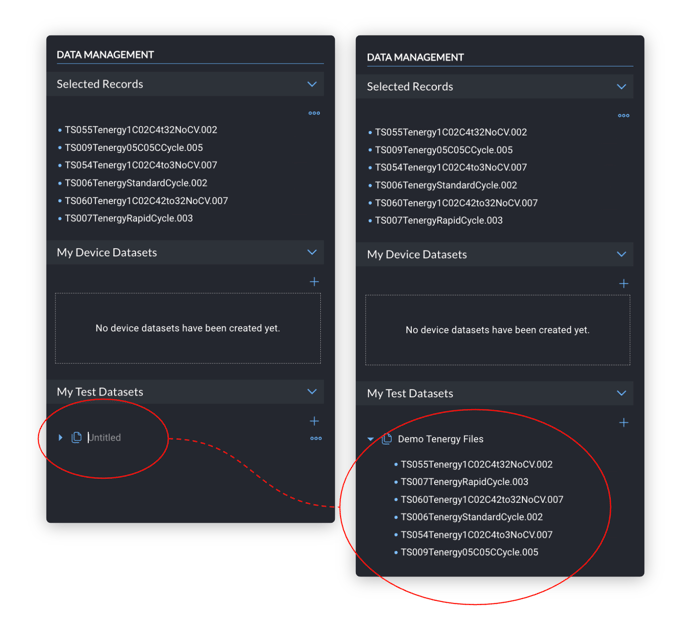Collapse the Demo Tenergy Files dataset arrow
Screen dimensions: 688x621
pyautogui.click(x=370, y=439)
